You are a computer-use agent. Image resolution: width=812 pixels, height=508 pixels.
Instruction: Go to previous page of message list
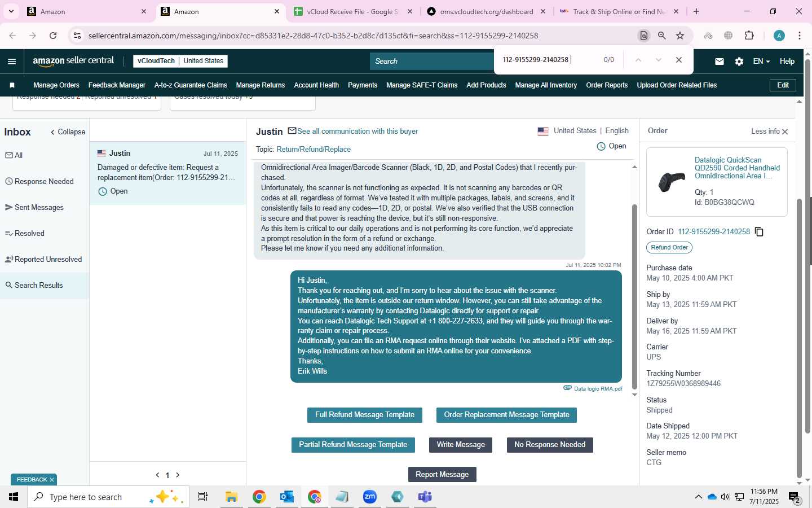point(157,475)
